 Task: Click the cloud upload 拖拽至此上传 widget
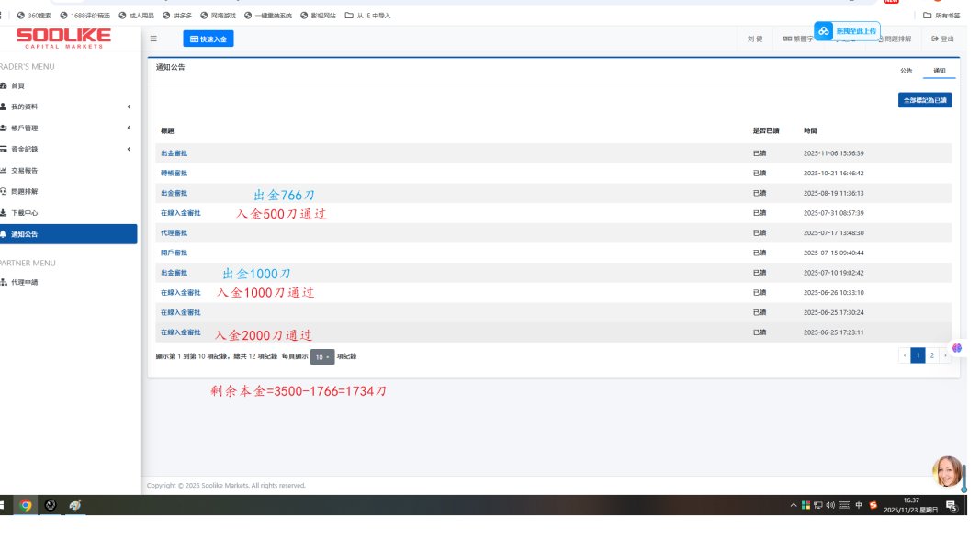[x=847, y=30]
